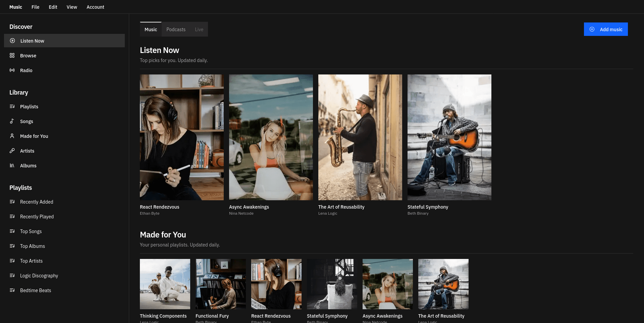Switch to the Podcasts tab

[x=176, y=30]
